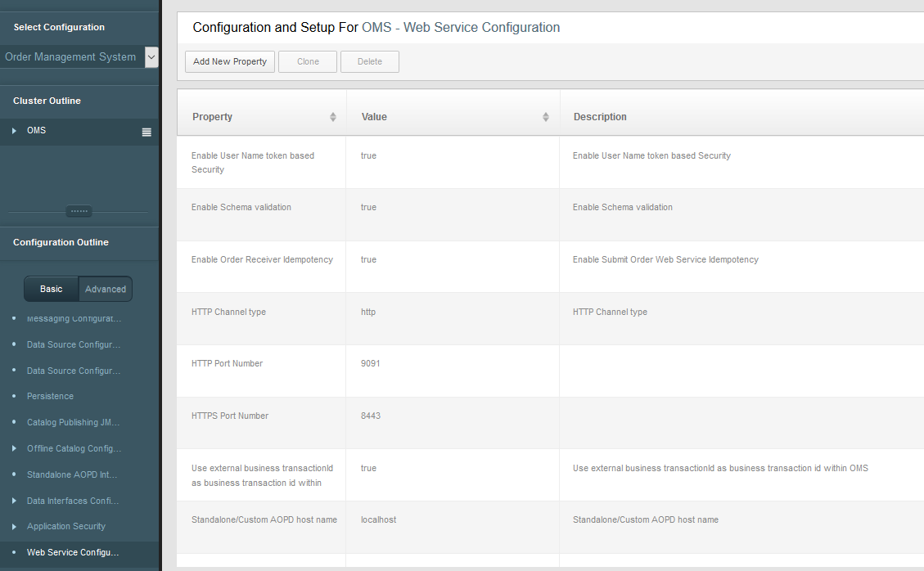924x571 pixels.
Task: Expand the OMS cluster tree node
Action: click(x=14, y=131)
